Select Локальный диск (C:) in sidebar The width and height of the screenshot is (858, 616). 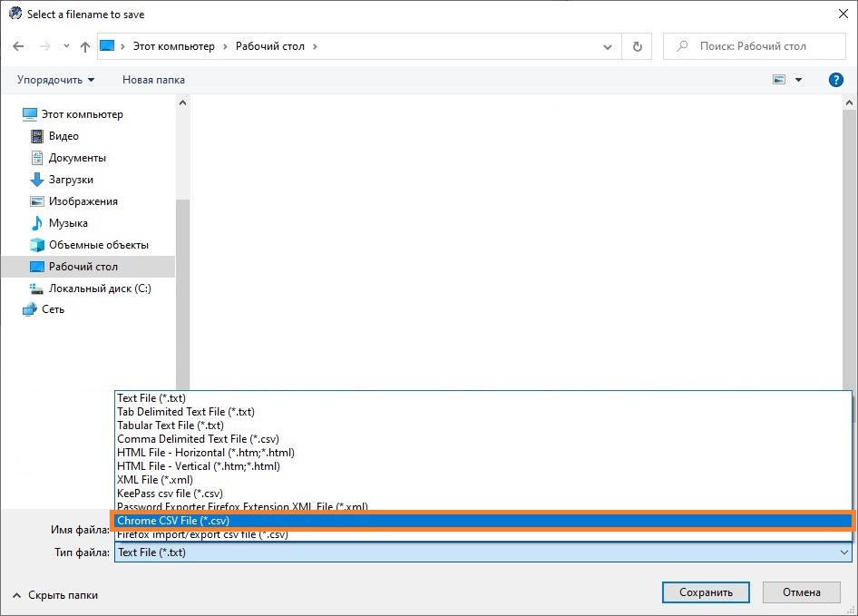coord(100,288)
